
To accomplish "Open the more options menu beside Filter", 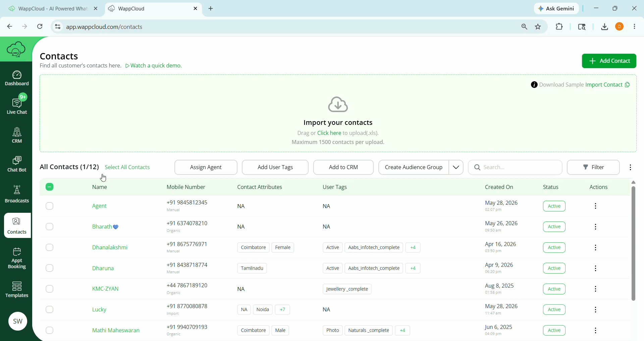I will [631, 167].
